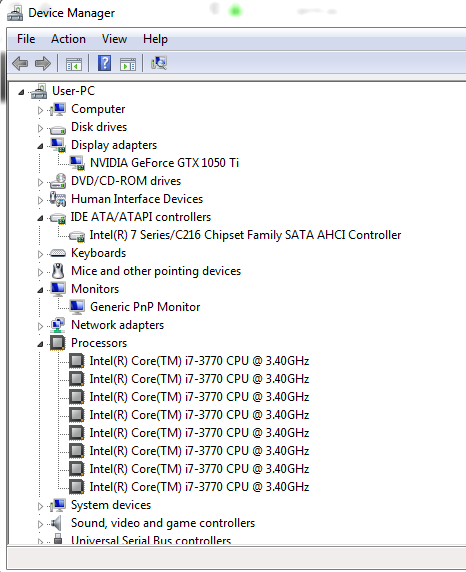The image size is (466, 572).
Task: Open the Action menu
Action: [x=68, y=39]
